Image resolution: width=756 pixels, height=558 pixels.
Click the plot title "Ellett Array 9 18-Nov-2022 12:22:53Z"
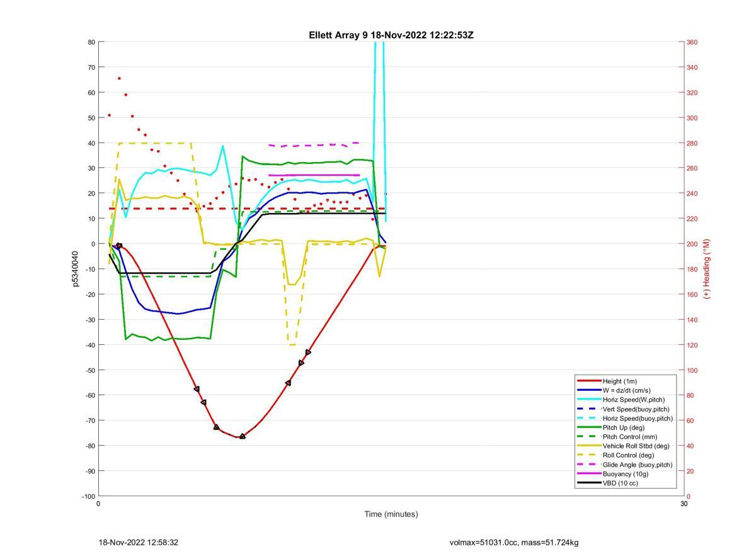click(x=391, y=35)
